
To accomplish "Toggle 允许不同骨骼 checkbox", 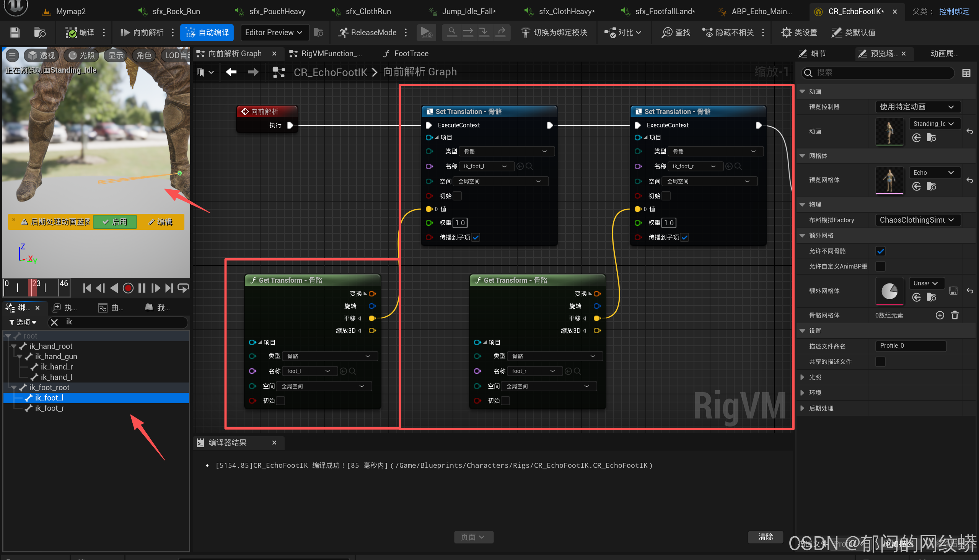I will tap(880, 251).
